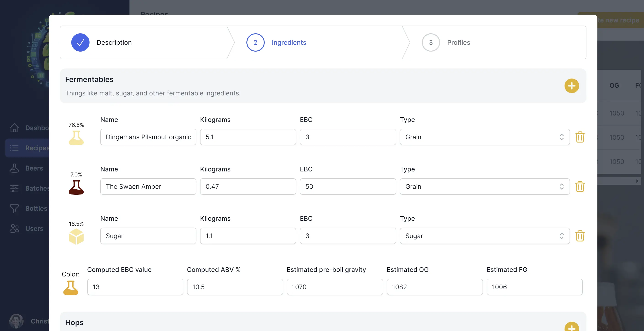Go to the Description step

pyautogui.click(x=114, y=42)
